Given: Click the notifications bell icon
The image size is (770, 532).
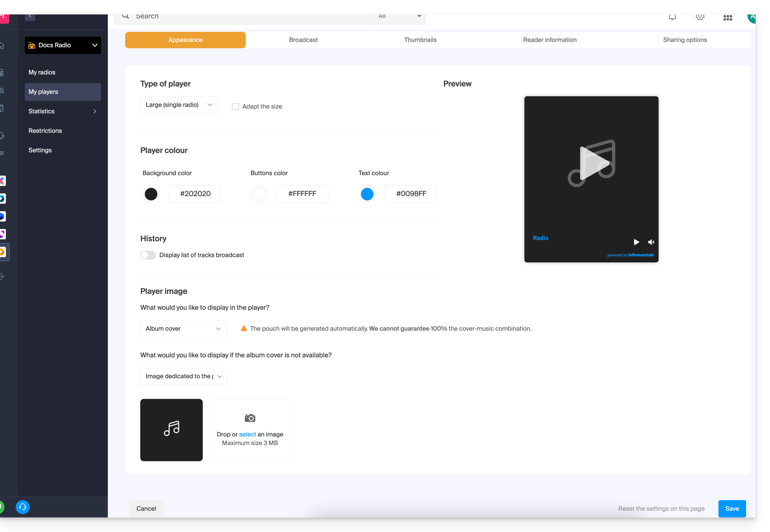Looking at the screenshot, I should (672, 17).
